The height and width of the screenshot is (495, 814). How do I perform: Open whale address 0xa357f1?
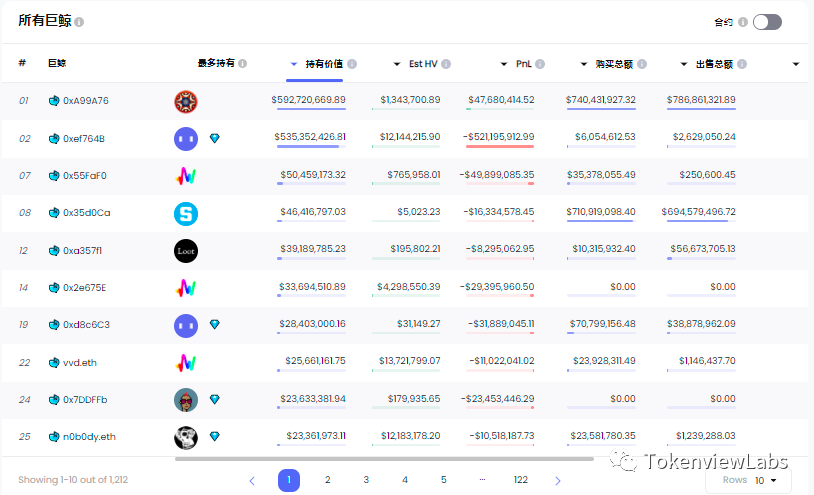click(x=82, y=251)
